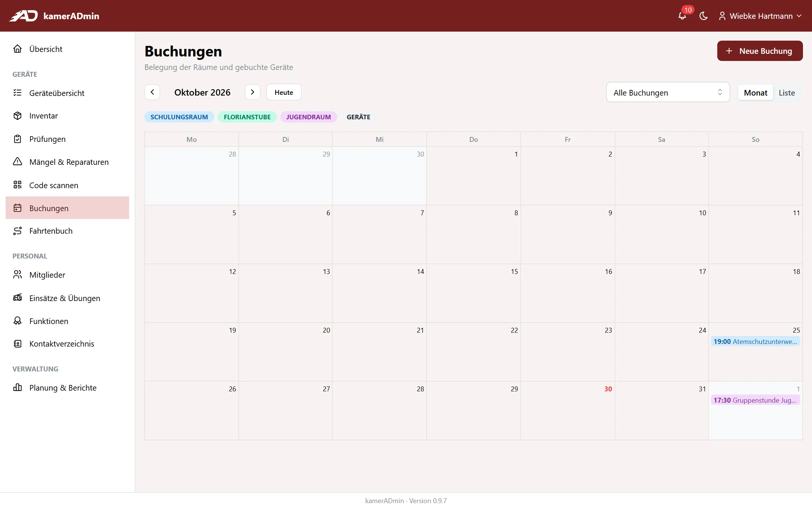This screenshot has height=508, width=812.
Task: Create a new booking via Neue Buchung
Action: 760,51
